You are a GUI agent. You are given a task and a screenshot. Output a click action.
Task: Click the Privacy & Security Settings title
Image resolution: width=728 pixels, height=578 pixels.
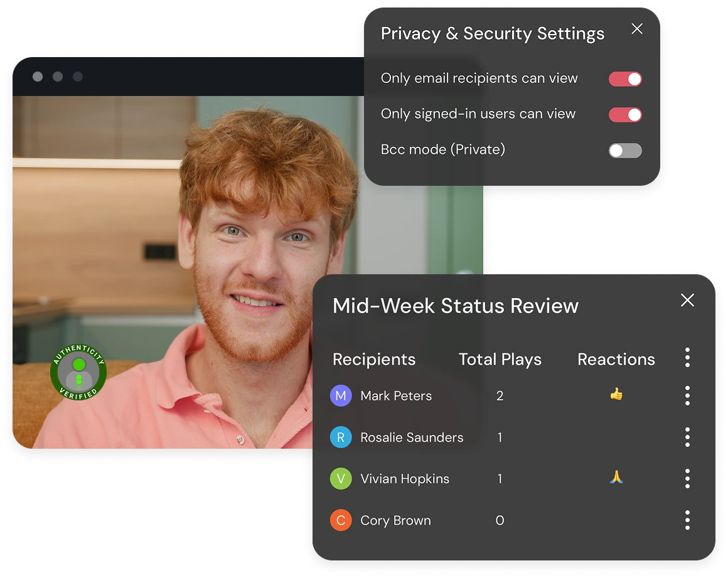(x=493, y=33)
